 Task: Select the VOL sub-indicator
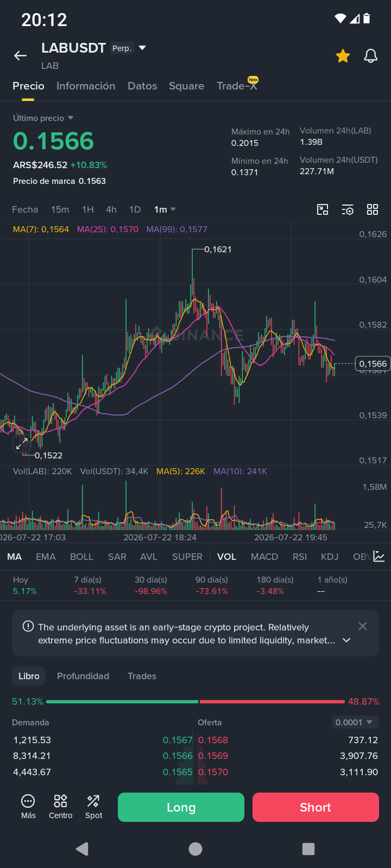226,557
